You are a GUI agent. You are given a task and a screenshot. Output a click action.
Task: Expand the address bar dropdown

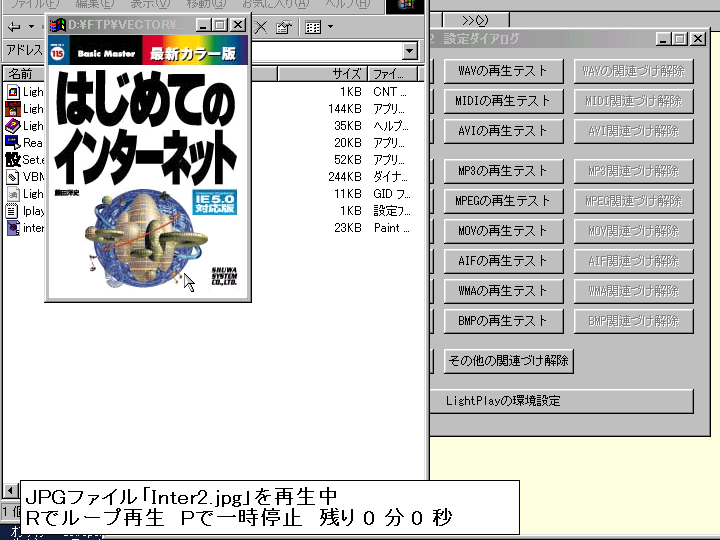(x=410, y=51)
